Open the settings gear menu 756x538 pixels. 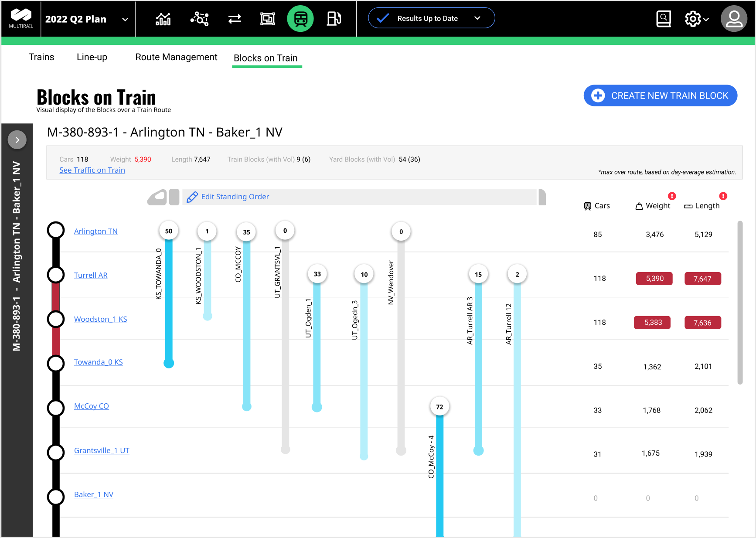[696, 19]
